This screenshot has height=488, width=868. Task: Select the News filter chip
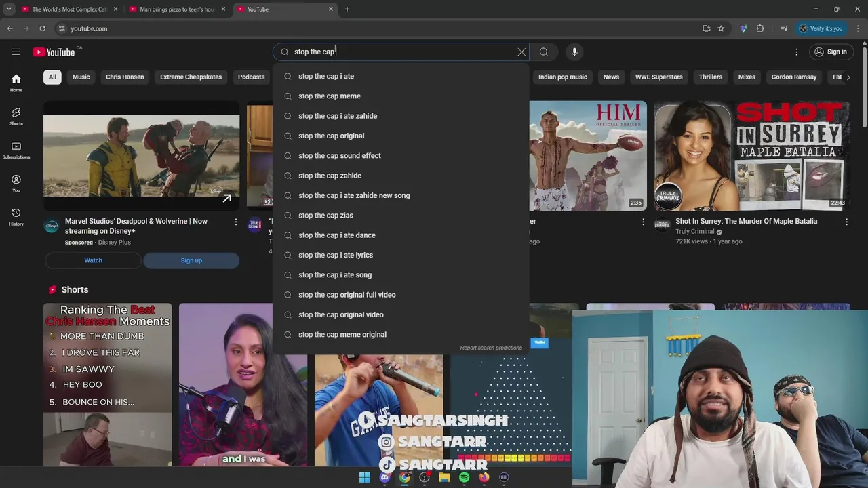coord(611,77)
